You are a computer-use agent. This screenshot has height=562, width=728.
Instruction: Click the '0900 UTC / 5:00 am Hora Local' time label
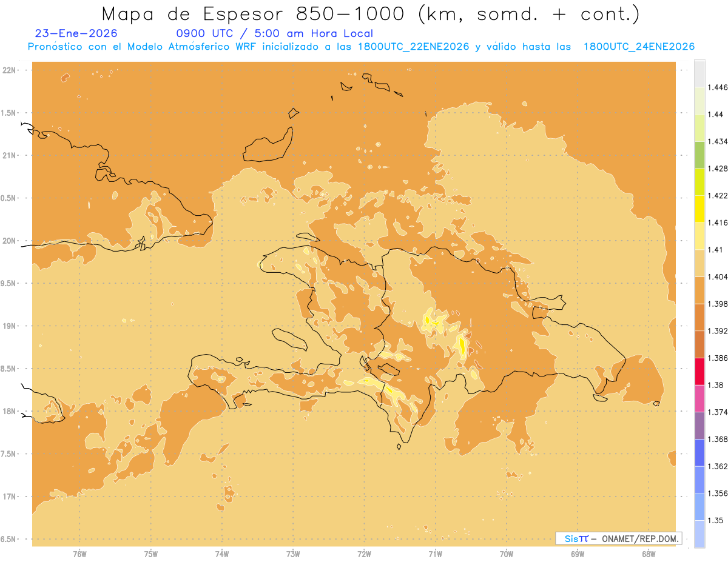coord(275,33)
